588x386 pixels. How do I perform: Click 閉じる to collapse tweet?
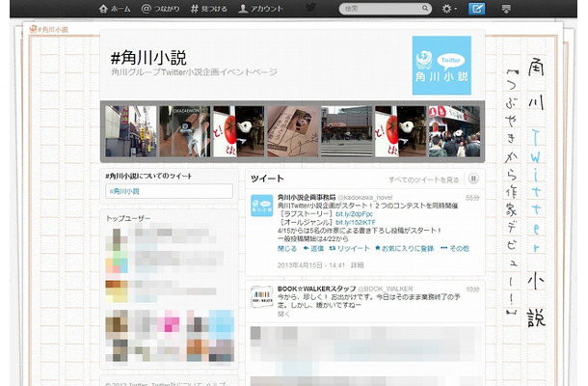point(287,249)
